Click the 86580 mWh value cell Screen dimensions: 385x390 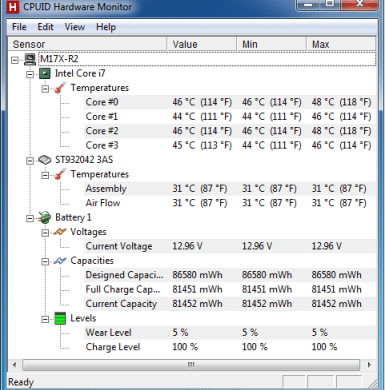coord(197,275)
